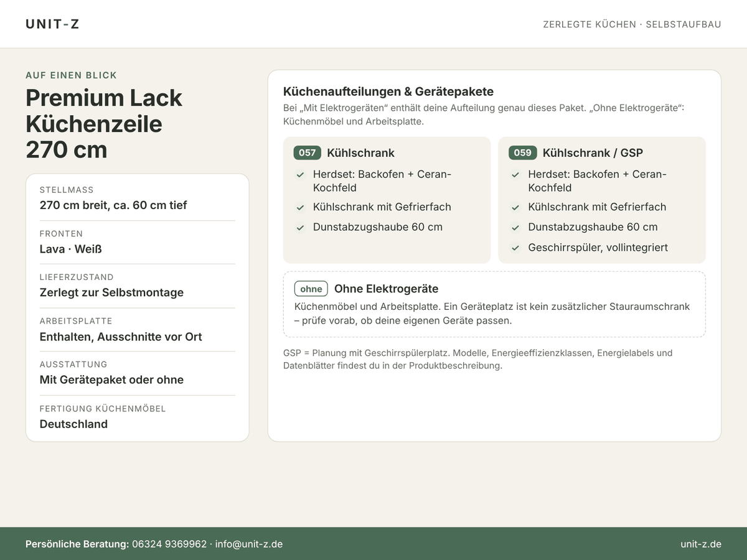
Task: Open the UNIT-Z logo in the header
Action: [52, 24]
